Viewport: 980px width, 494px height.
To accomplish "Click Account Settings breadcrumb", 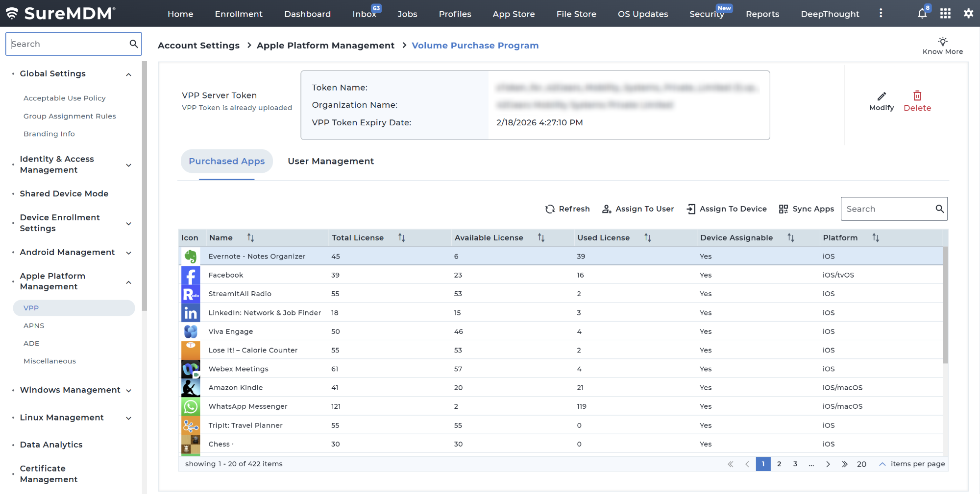I will (198, 45).
